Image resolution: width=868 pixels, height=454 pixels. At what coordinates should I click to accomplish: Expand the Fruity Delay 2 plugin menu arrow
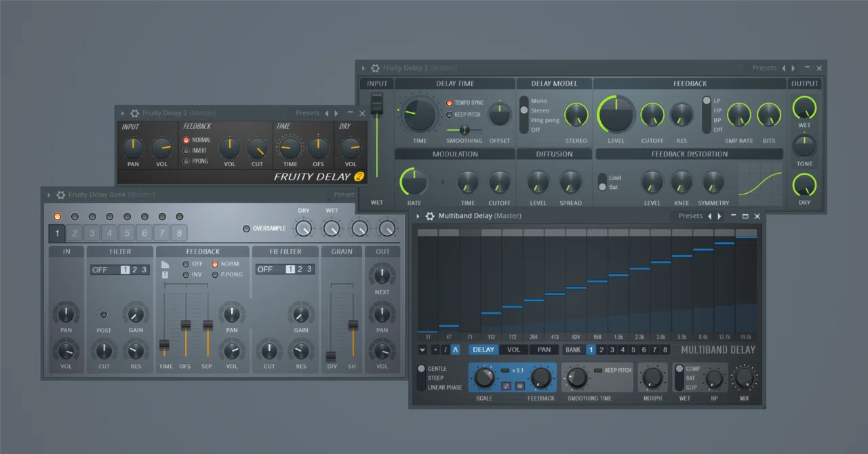tap(123, 113)
